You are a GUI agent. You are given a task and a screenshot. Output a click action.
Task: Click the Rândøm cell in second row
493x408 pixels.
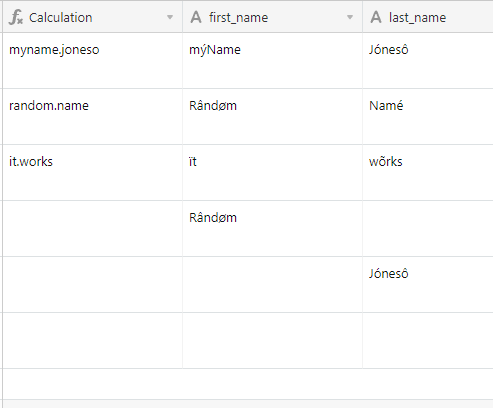point(272,117)
